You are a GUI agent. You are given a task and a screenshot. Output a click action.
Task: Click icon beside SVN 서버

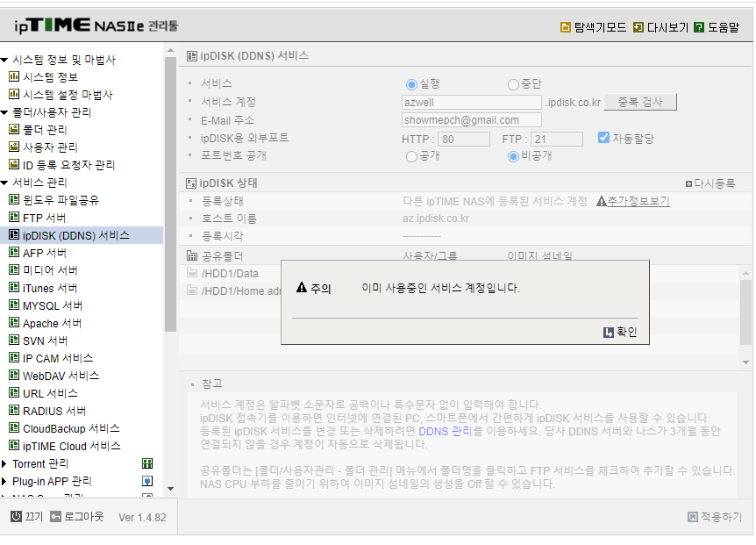click(14, 340)
